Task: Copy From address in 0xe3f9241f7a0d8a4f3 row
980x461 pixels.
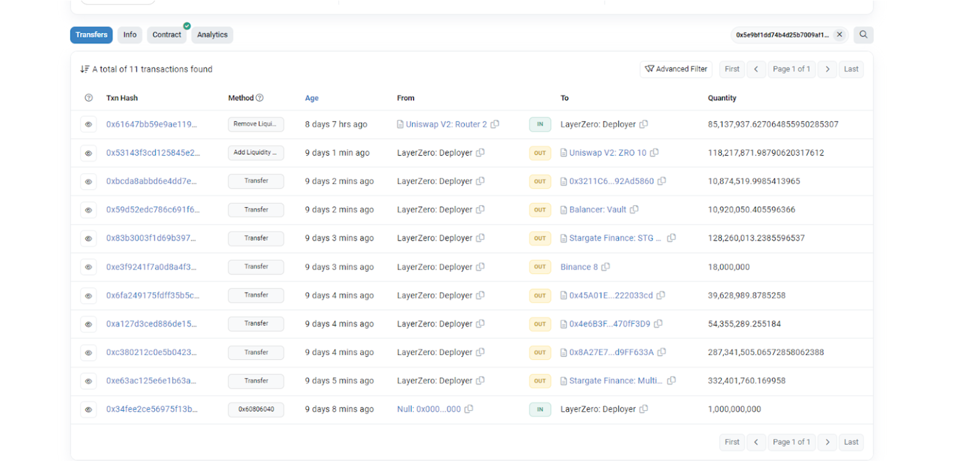Action: tap(480, 267)
